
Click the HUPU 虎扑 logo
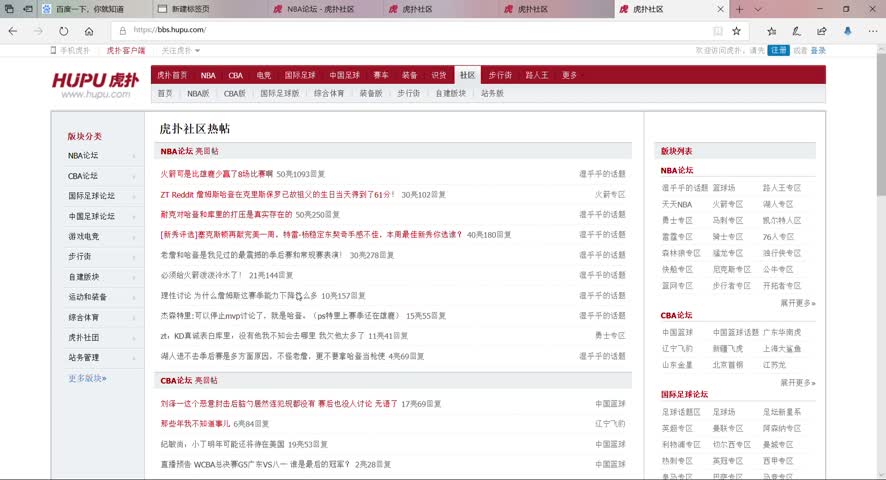pos(95,85)
